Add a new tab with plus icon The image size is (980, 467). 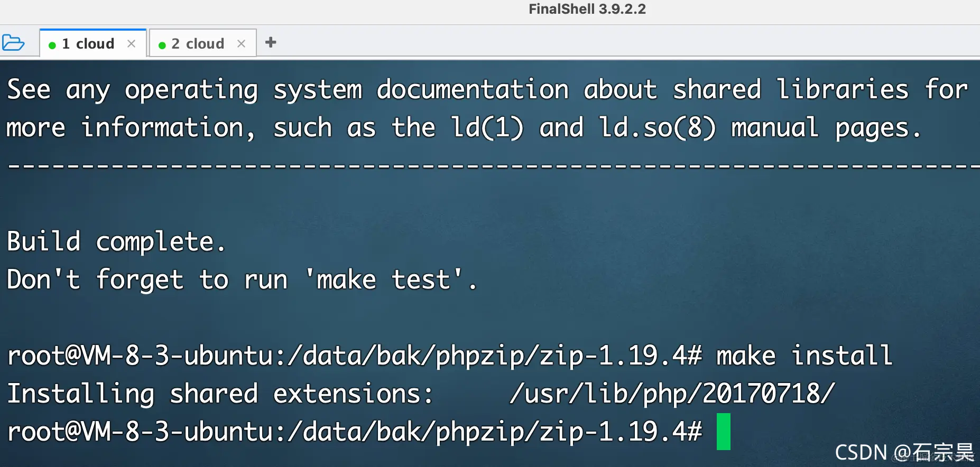pos(271,42)
